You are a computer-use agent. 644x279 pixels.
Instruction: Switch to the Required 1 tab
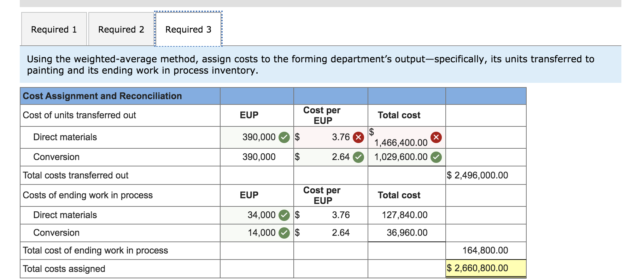[54, 29]
